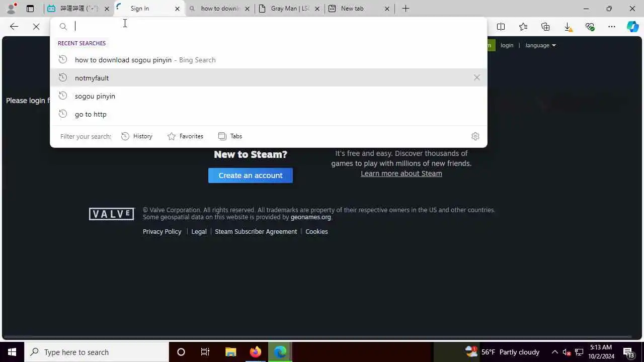The image size is (644, 362).
Task: Open the Legal link
Action: coord(199,232)
